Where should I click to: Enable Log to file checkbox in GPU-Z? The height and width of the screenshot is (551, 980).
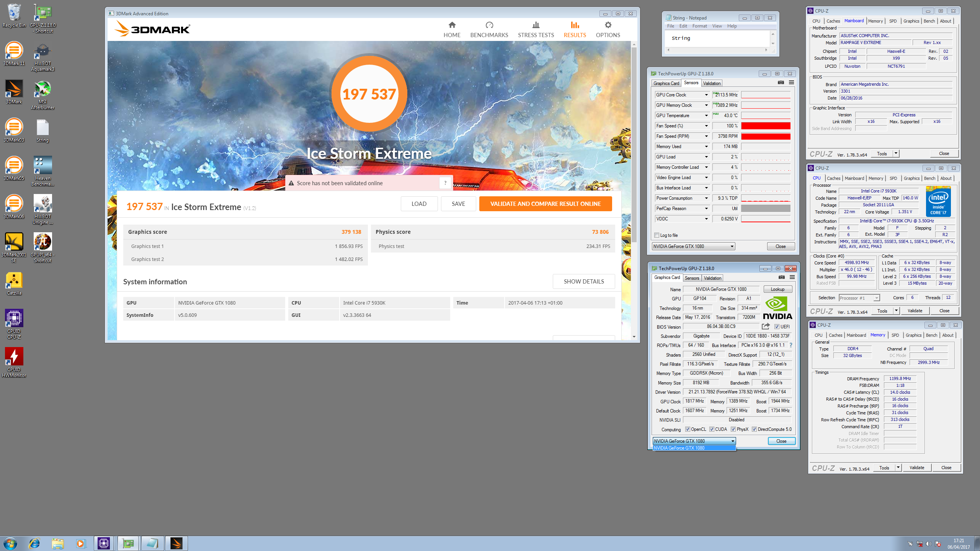[x=657, y=235]
